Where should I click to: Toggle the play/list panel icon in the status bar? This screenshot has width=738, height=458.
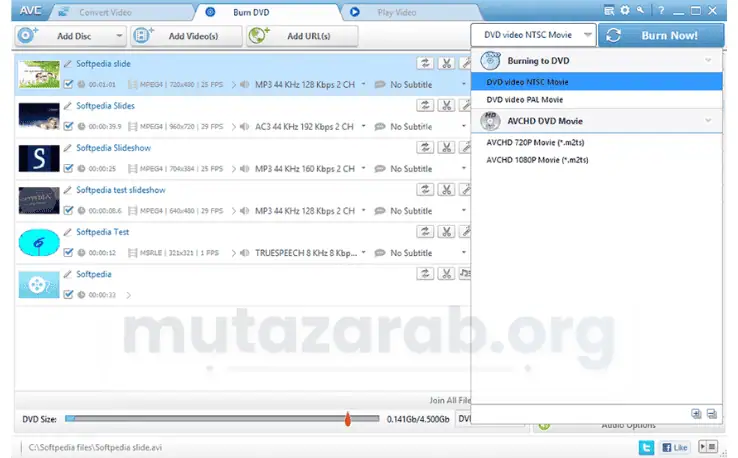tap(708, 447)
